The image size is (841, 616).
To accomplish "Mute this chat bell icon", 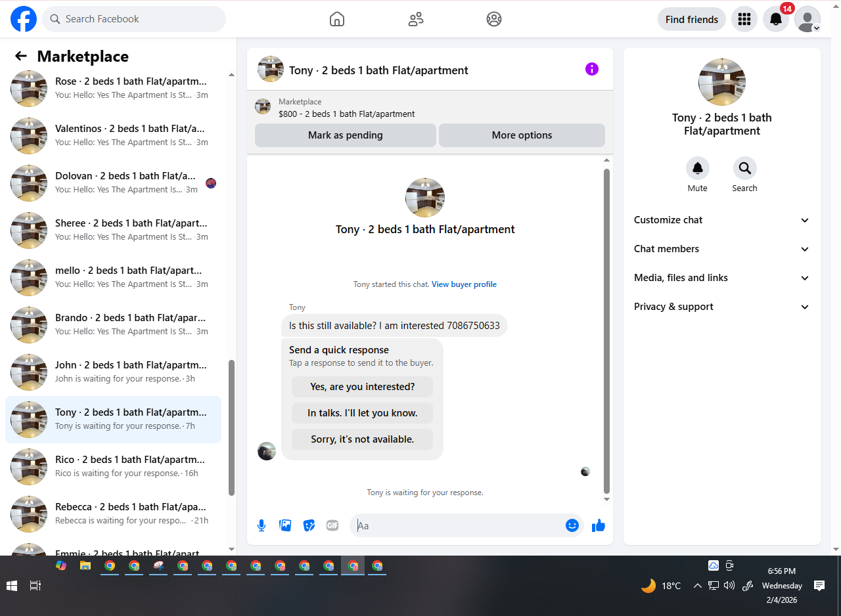I will pos(698,168).
